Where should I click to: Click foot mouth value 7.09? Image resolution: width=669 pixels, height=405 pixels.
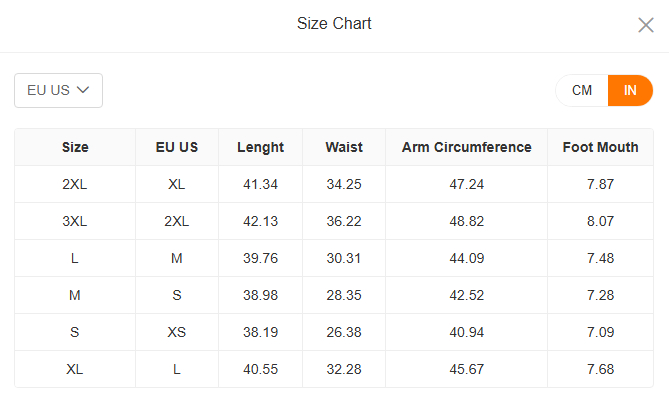pyautogui.click(x=600, y=332)
